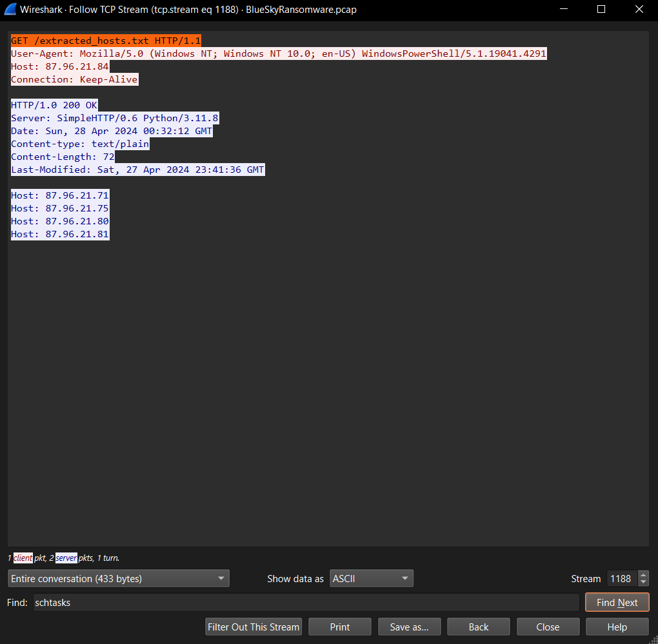The height and width of the screenshot is (644, 658).
Task: Click the Connection: Keep-Alive line
Action: (x=74, y=79)
